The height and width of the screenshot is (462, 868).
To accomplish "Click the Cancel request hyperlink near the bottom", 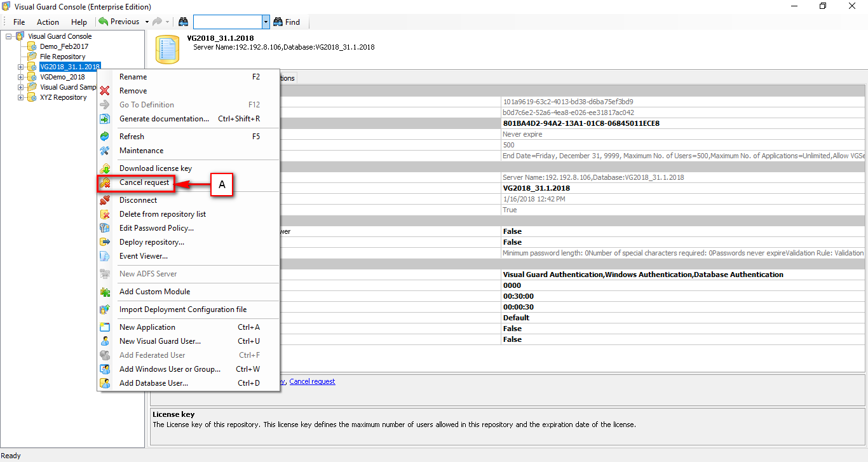I will tap(312, 381).
